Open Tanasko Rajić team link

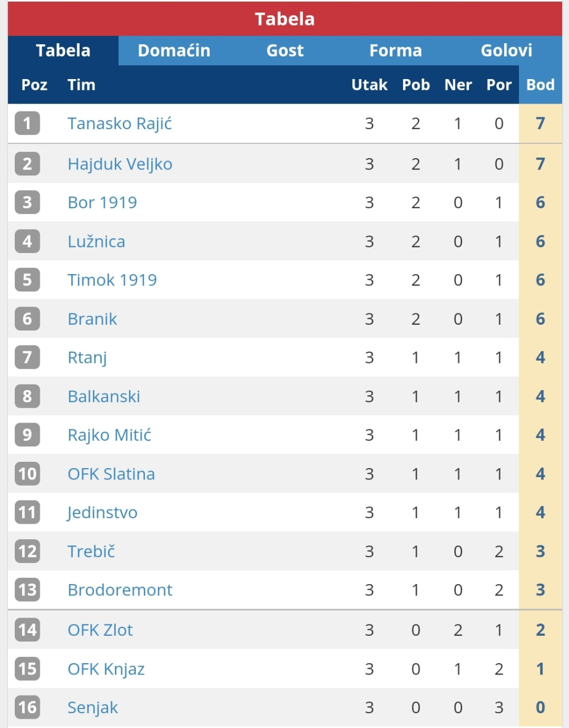point(119,123)
